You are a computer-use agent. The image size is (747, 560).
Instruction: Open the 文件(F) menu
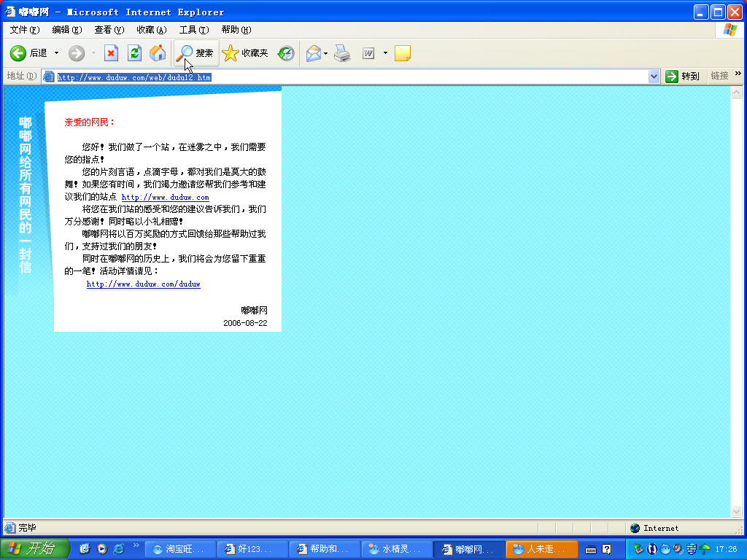tap(25, 29)
